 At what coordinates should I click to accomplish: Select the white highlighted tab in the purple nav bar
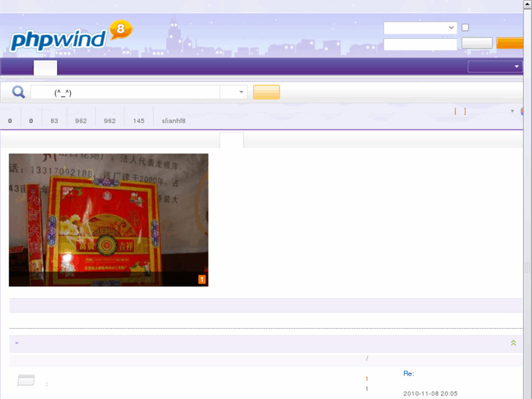45,67
